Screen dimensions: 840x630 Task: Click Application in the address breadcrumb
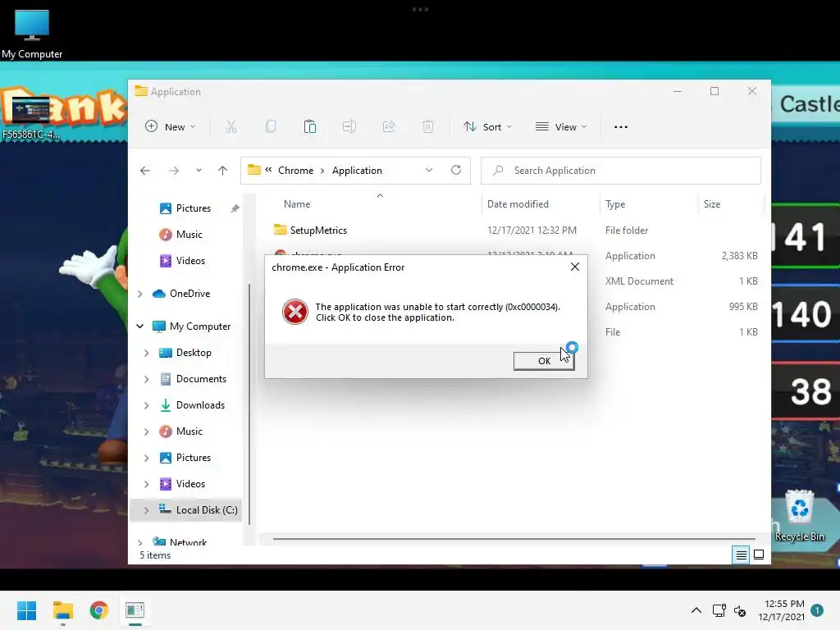[357, 171]
